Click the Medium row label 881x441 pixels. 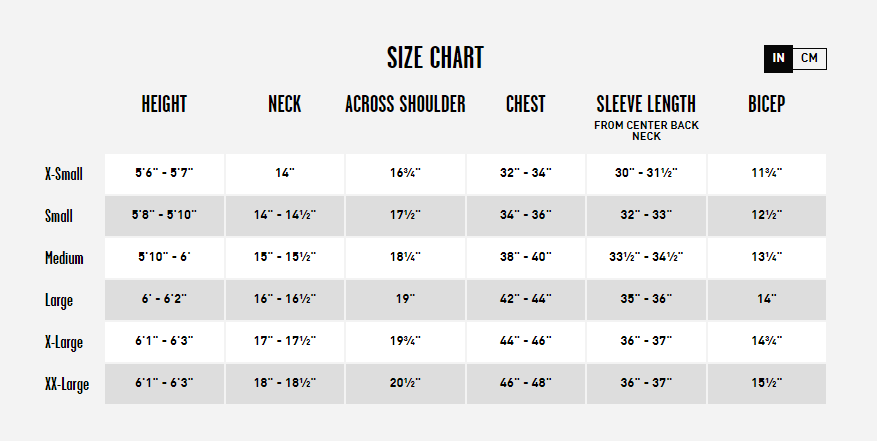[64, 258]
